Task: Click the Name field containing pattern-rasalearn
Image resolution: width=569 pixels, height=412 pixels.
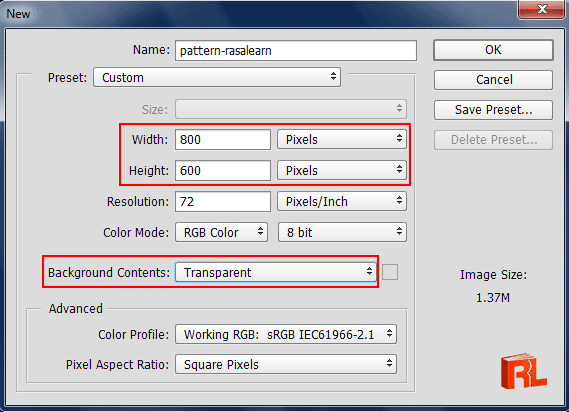Action: [x=296, y=50]
